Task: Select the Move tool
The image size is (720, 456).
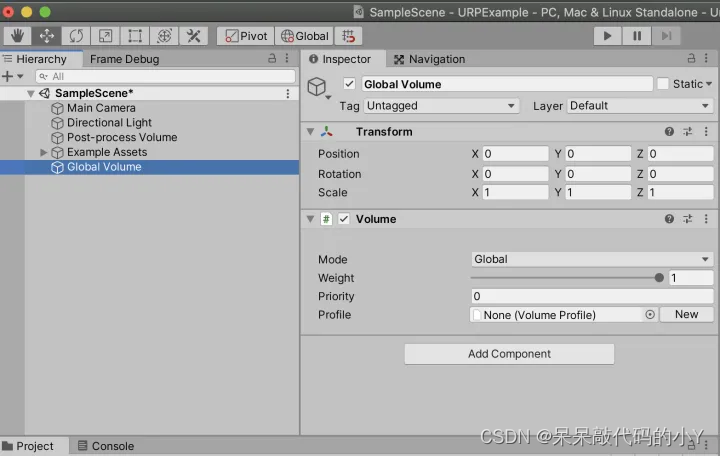Action: click(x=47, y=36)
